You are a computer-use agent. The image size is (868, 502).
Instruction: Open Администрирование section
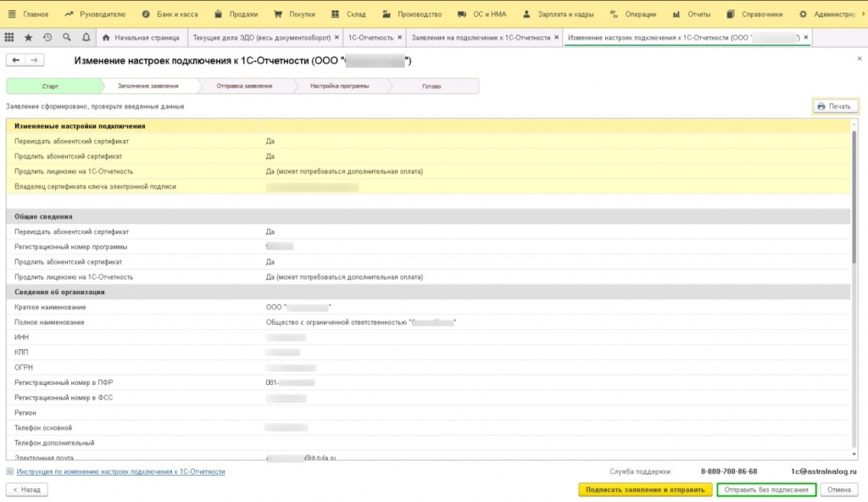tap(828, 14)
